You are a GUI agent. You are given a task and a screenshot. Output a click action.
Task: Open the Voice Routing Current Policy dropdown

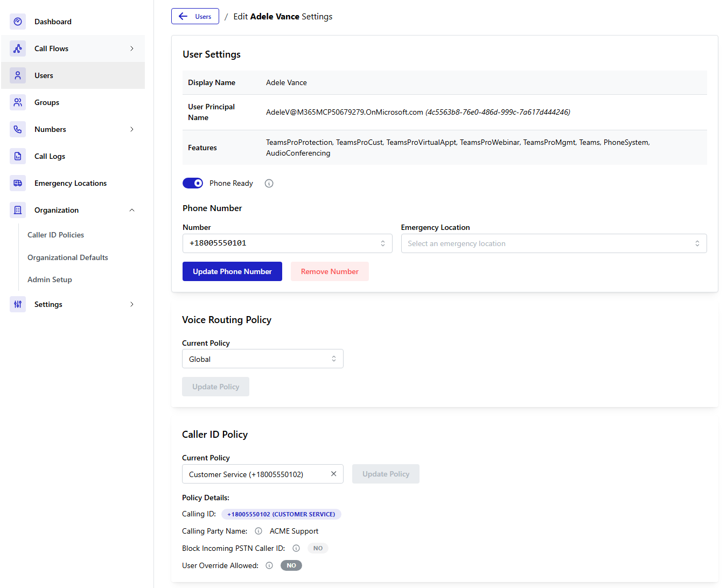(x=262, y=359)
